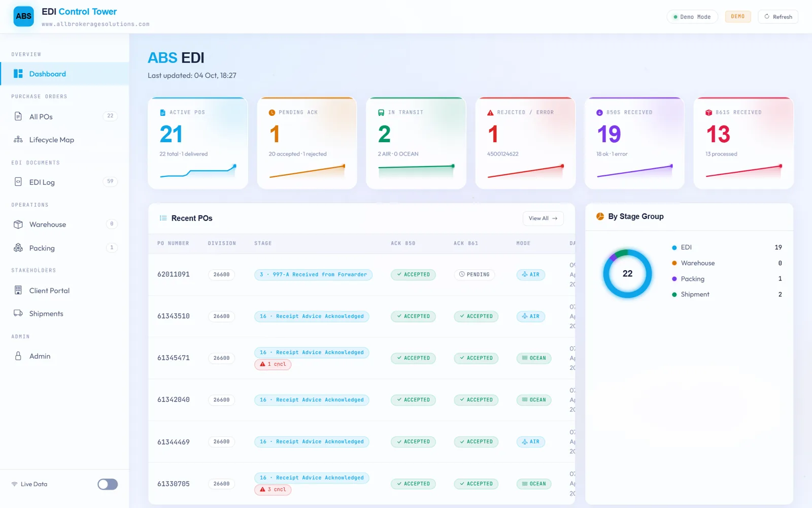Click the 997-A Received from Forwarder stage
The width and height of the screenshot is (812, 508).
pos(314,274)
